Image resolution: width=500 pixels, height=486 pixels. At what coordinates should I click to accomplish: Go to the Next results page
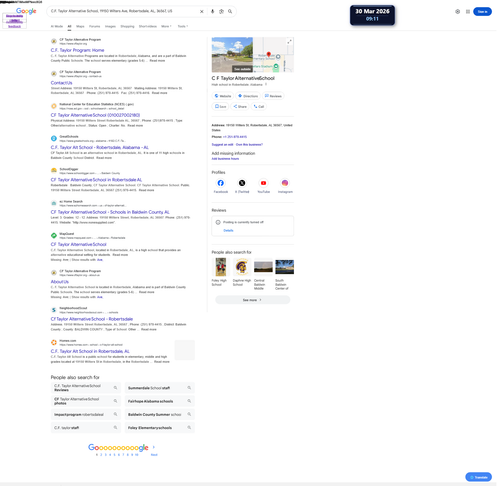tap(154, 455)
